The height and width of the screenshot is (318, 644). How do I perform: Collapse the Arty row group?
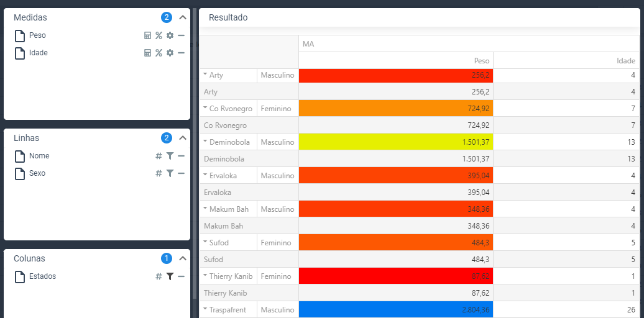pyautogui.click(x=205, y=74)
